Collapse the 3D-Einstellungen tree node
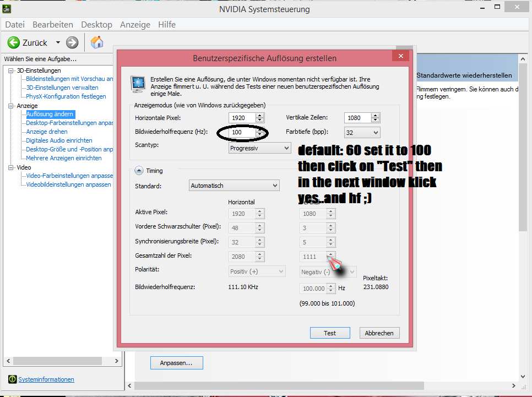 click(x=11, y=70)
